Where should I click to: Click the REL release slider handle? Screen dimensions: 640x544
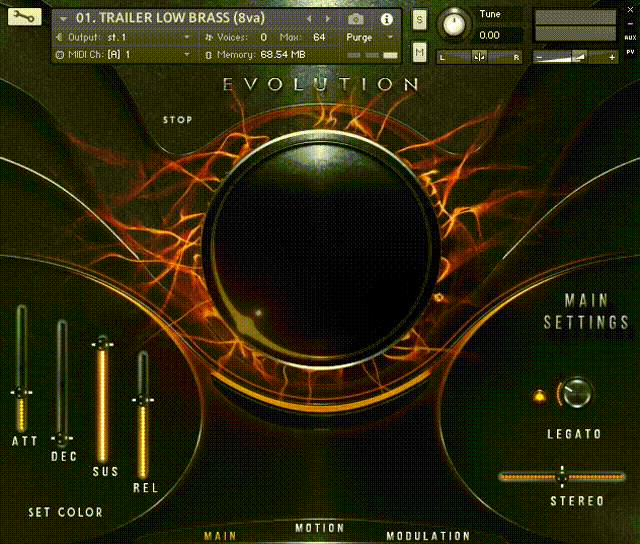(x=143, y=400)
